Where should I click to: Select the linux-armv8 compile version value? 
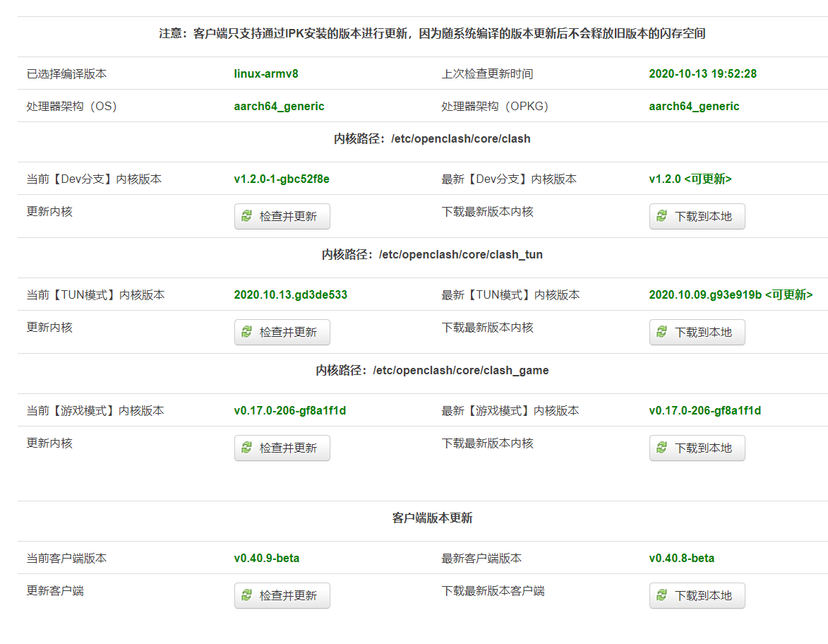[x=266, y=73]
